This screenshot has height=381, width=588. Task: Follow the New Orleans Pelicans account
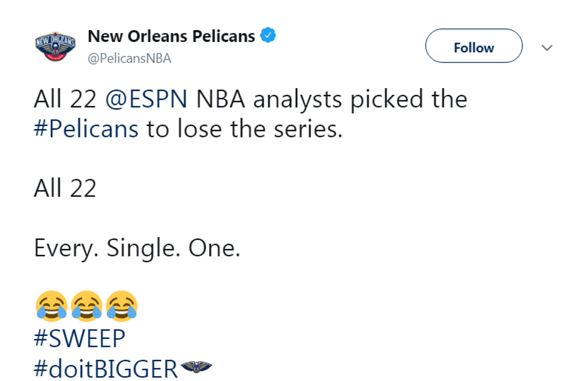473,46
